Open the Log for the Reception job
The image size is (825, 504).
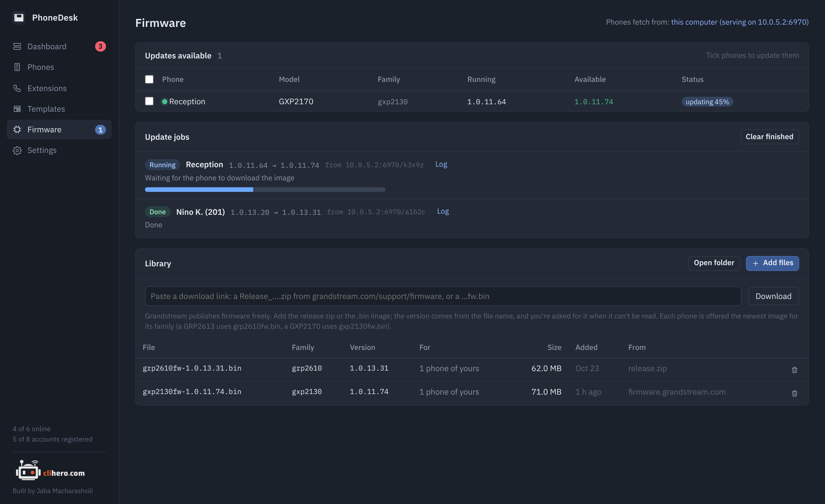(441, 164)
